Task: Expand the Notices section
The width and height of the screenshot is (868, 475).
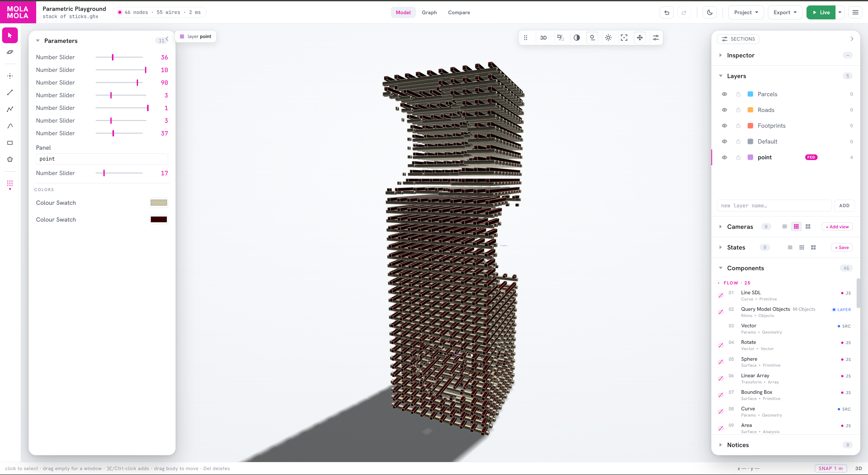Action: click(x=720, y=445)
